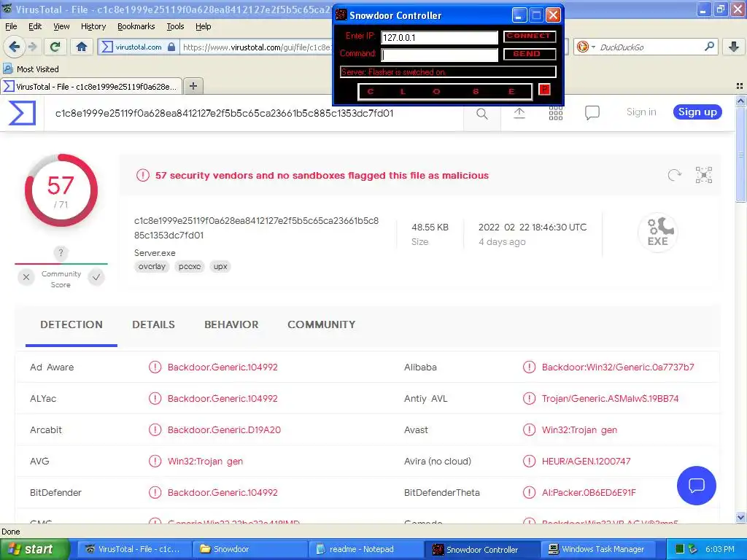Click the Sign up button

coord(697,112)
